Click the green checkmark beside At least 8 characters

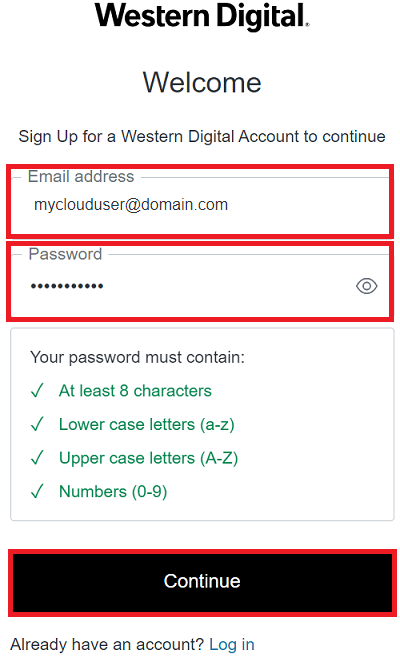tap(37, 391)
